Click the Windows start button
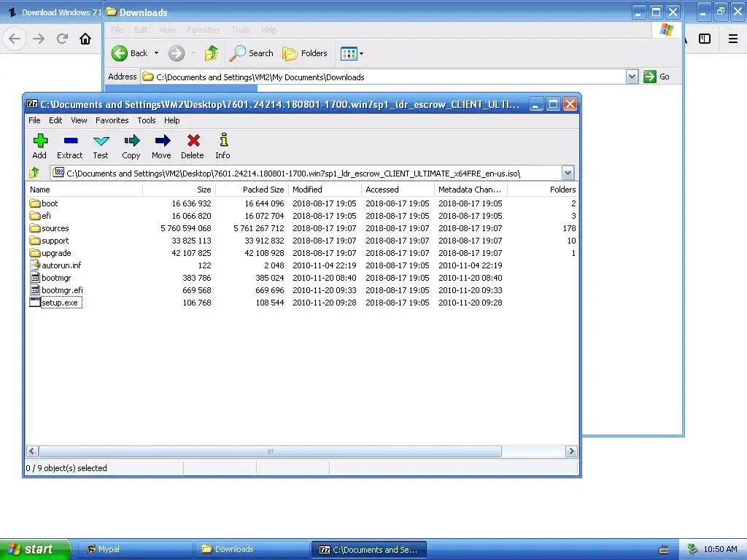The height and width of the screenshot is (560, 747). tap(35, 549)
